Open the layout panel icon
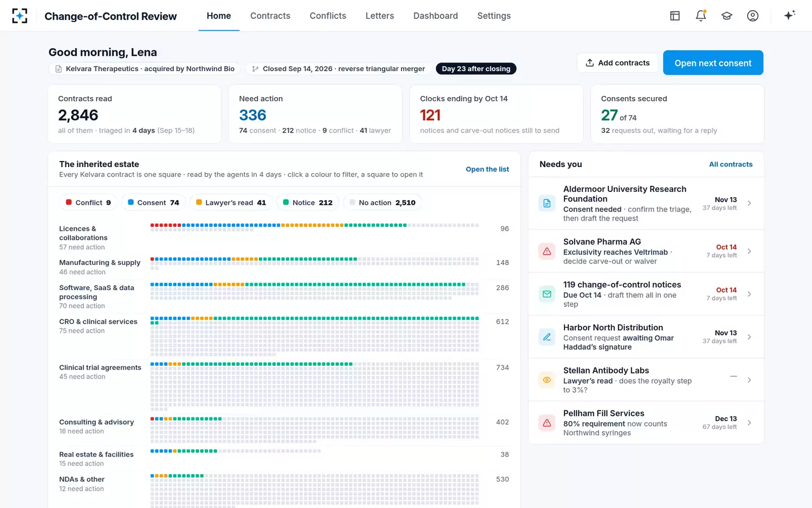Screen dimensions: 812x508 coord(675,16)
